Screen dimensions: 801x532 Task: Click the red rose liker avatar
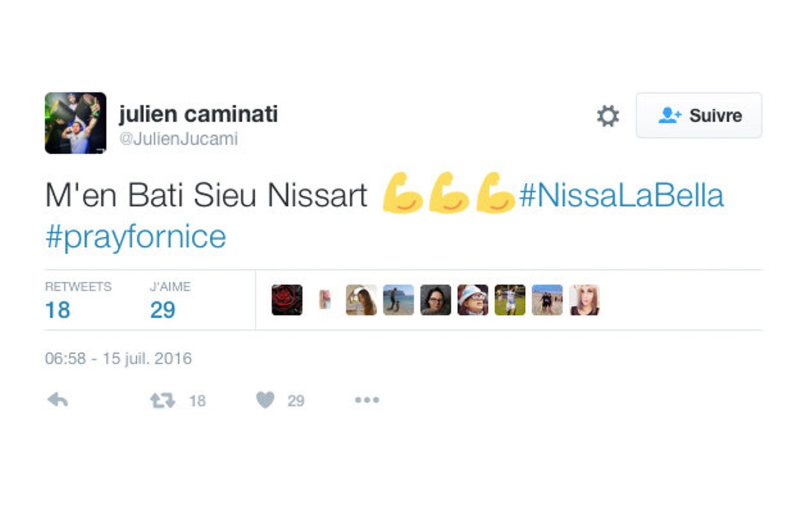click(287, 300)
